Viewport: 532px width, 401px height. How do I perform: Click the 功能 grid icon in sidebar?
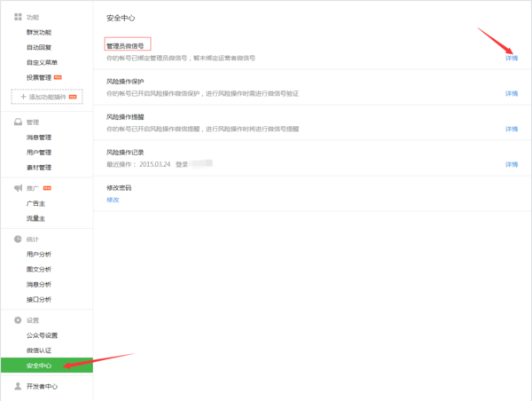(x=18, y=17)
